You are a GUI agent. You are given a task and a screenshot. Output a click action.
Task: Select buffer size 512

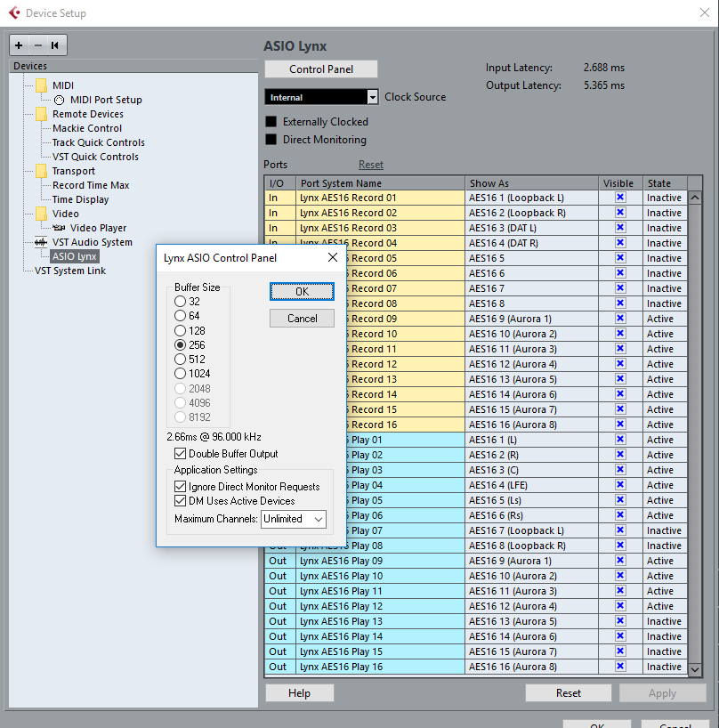180,360
